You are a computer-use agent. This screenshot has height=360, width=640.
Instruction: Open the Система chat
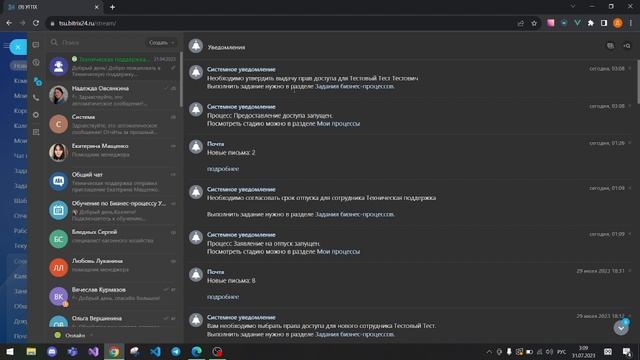pyautogui.click(x=113, y=124)
